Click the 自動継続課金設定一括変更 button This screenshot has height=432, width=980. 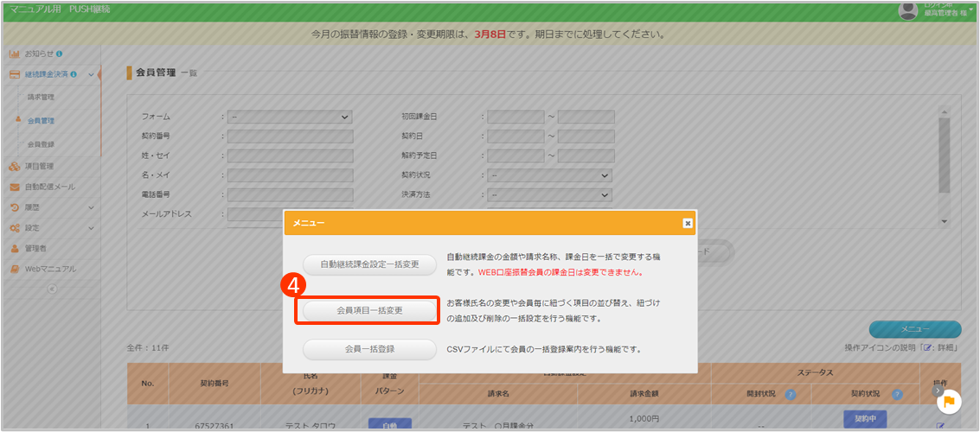(x=369, y=264)
